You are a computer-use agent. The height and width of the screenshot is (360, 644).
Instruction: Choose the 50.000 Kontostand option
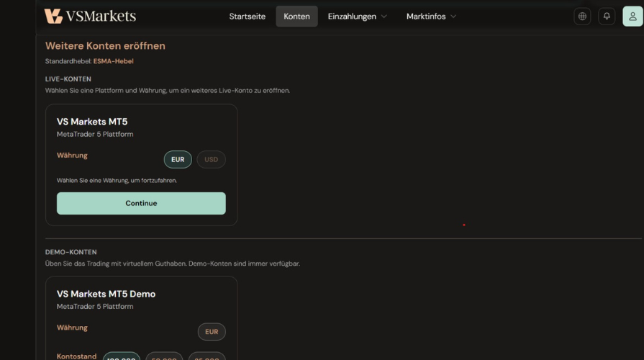tap(164, 356)
